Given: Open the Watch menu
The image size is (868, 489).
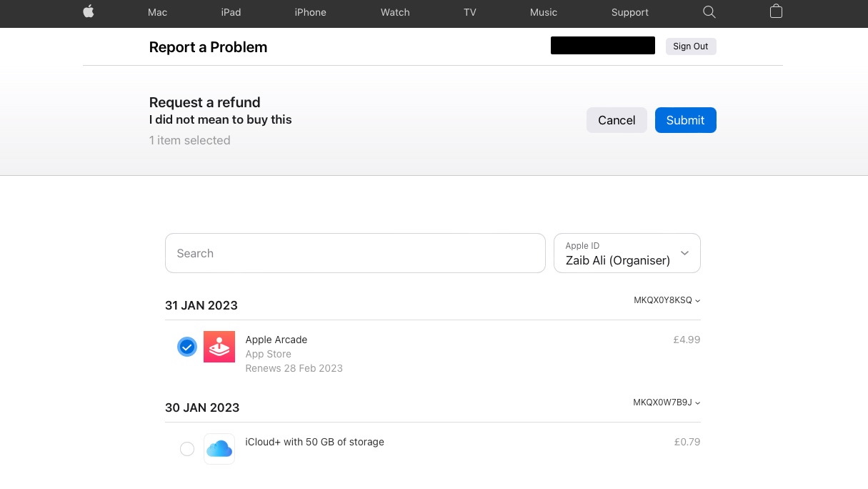Looking at the screenshot, I should tap(395, 12).
